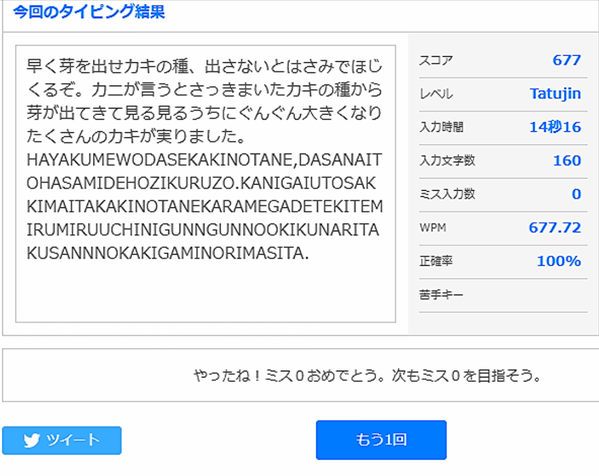The image size is (599, 476).
Task: Click the 苦手キー label
Action: (x=441, y=295)
